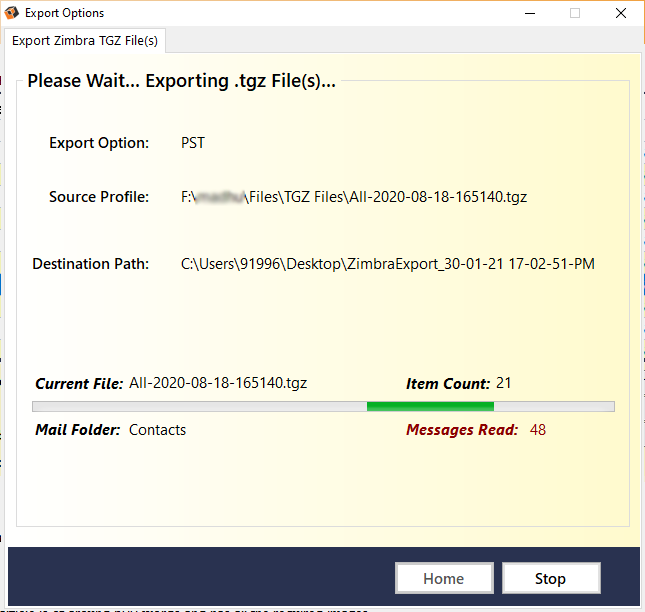Click the Item Count label
Screen dimensions: 645x612
point(448,384)
